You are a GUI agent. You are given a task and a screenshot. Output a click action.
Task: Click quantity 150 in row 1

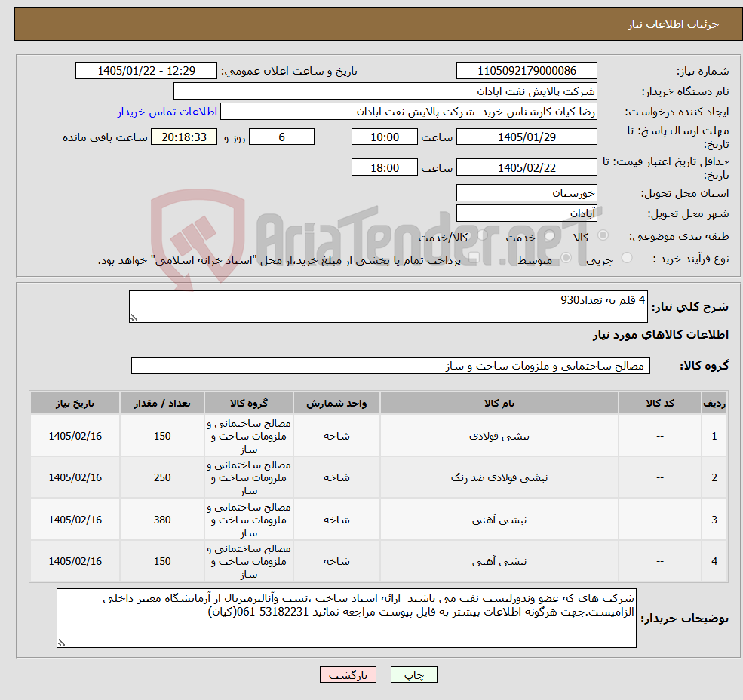162,436
